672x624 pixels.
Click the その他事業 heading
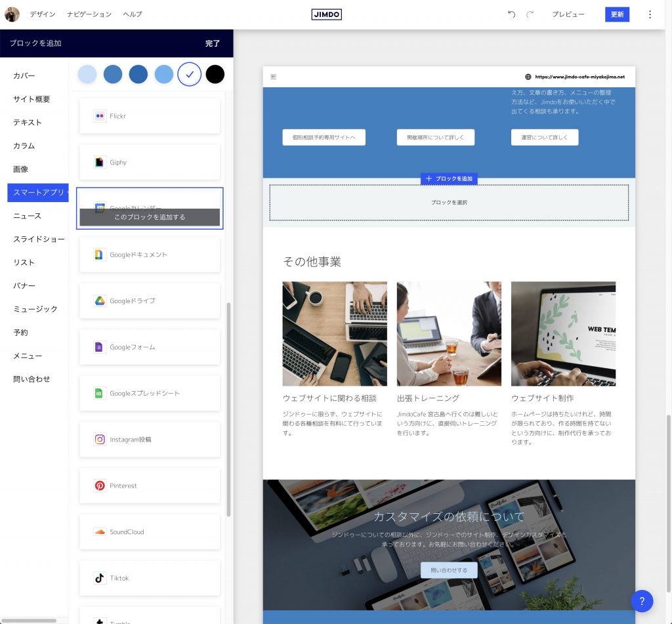312,261
